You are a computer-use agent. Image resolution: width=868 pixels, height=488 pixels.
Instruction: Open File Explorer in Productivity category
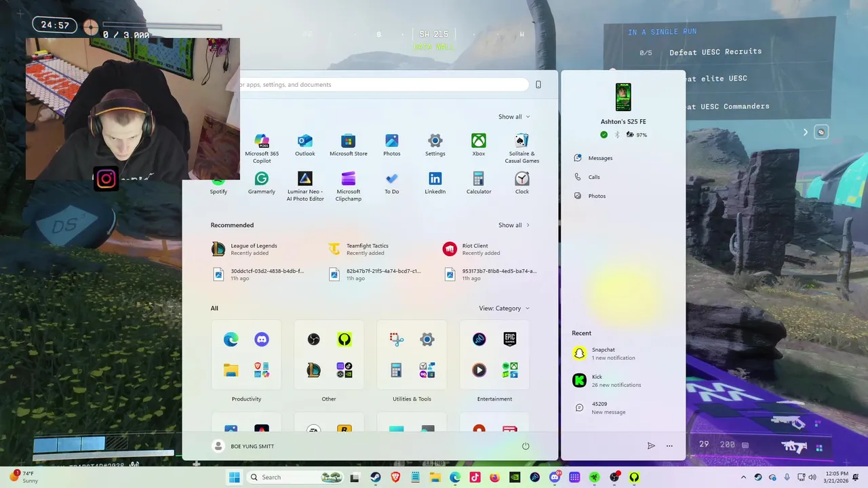pos(231,370)
